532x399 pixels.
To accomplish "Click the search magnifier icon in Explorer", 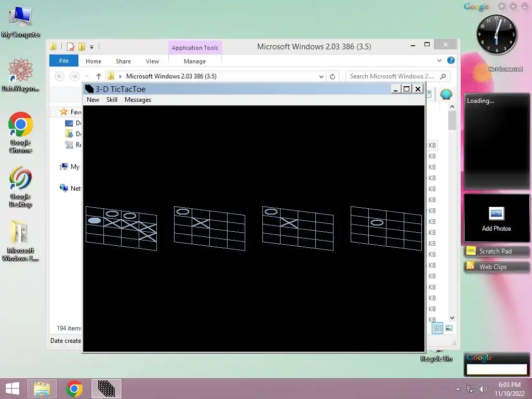I will 443,76.
